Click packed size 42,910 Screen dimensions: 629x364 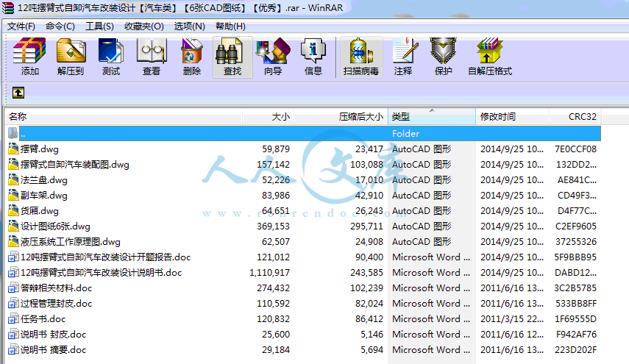tap(369, 195)
